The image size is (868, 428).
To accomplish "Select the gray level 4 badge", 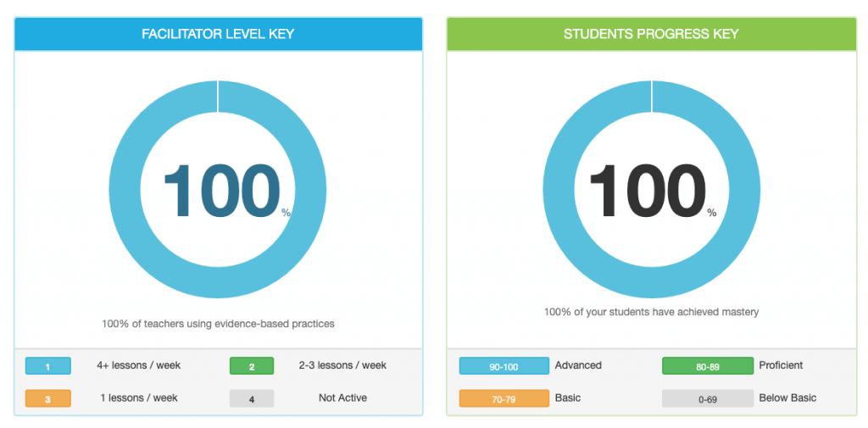I will click(252, 398).
